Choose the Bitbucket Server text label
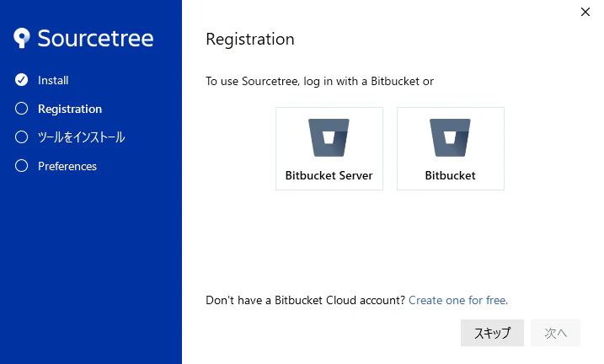This screenshot has height=364, width=604. 329,175
